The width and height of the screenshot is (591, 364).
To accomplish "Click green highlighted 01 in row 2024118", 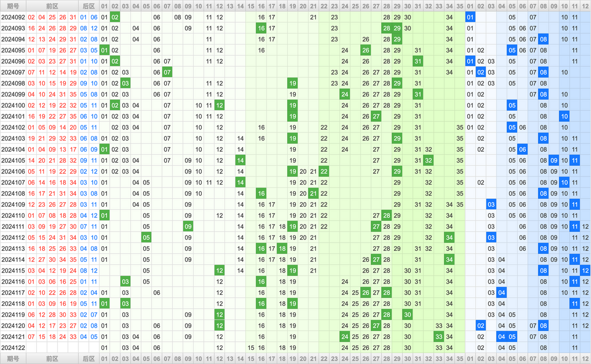I will point(105,304).
